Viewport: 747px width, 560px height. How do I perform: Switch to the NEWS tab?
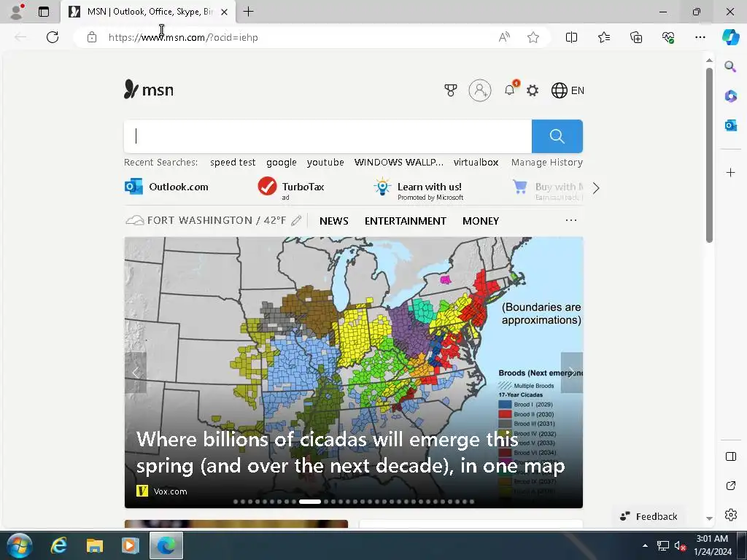point(334,221)
